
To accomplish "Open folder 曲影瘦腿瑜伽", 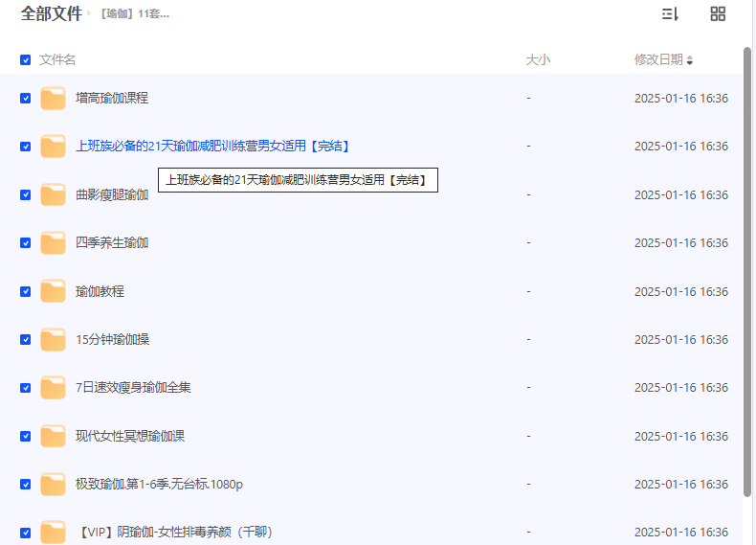I will (112, 195).
